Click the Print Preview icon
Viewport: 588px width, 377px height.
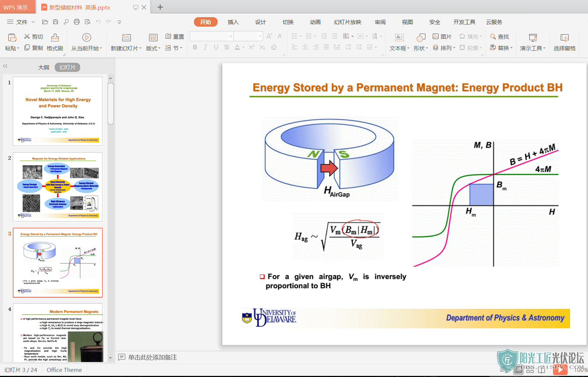click(87, 22)
